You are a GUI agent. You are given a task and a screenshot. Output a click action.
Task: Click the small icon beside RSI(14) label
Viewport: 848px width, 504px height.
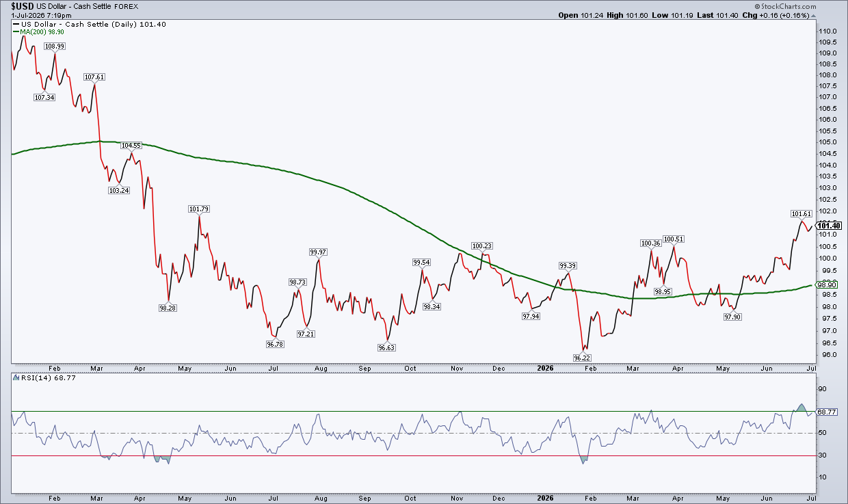(x=16, y=378)
